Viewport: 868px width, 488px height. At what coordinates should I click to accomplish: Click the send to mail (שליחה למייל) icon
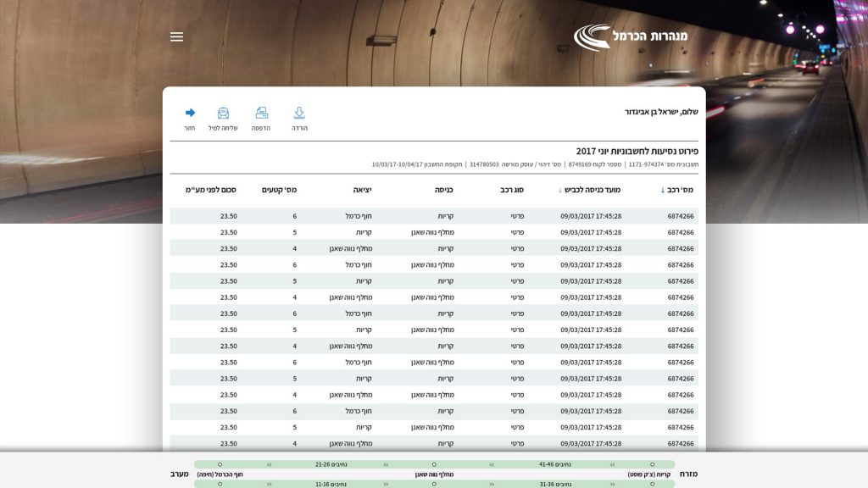tap(223, 113)
